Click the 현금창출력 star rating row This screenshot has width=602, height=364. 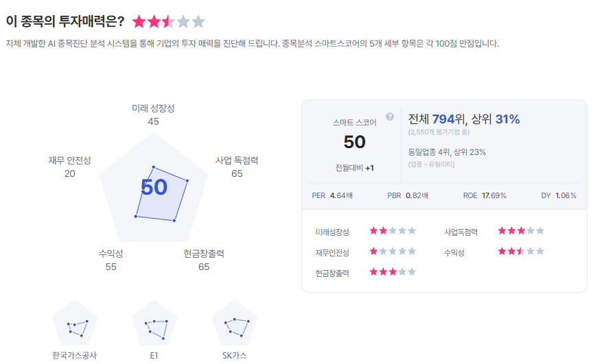(393, 272)
